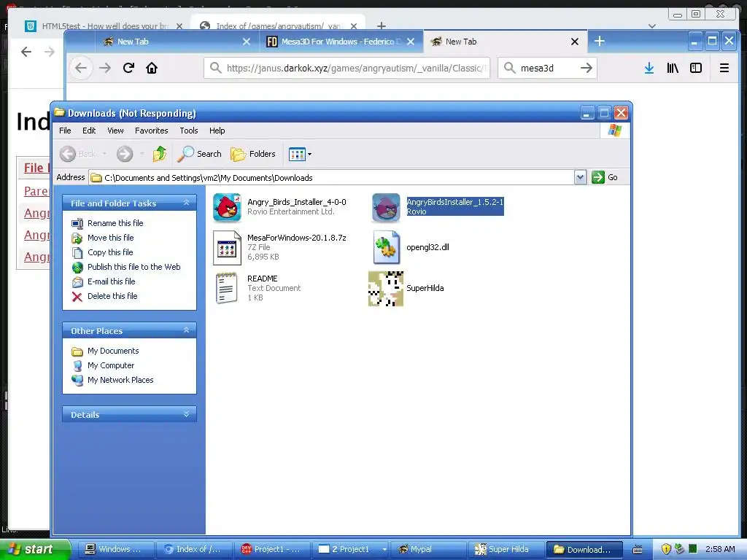Expand the Details panel
Screen dimensions: 747x560
186,414
